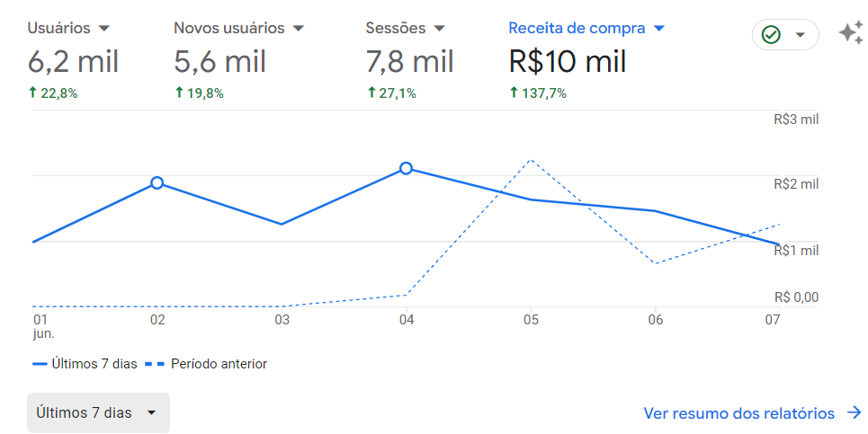Select the Sessões 7,8 mil metric tab
This screenshot has width=868, height=434.
409,61
